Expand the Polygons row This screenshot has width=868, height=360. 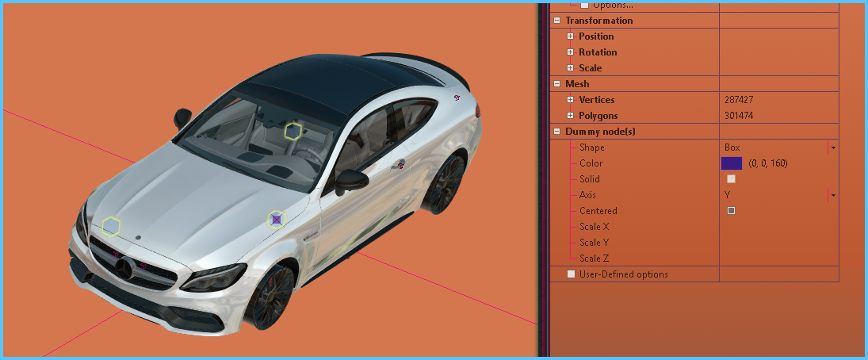point(571,116)
